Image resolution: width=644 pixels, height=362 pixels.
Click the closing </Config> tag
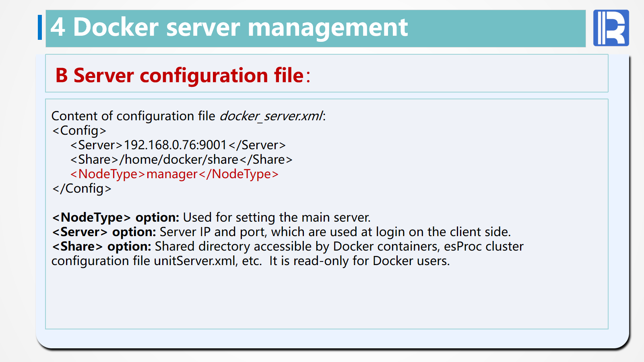[x=82, y=189]
